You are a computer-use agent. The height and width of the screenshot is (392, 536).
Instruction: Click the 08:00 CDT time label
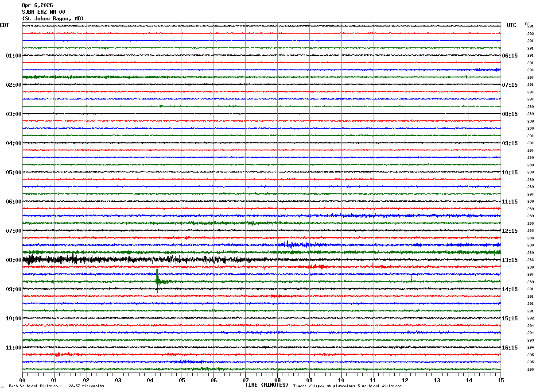14,260
